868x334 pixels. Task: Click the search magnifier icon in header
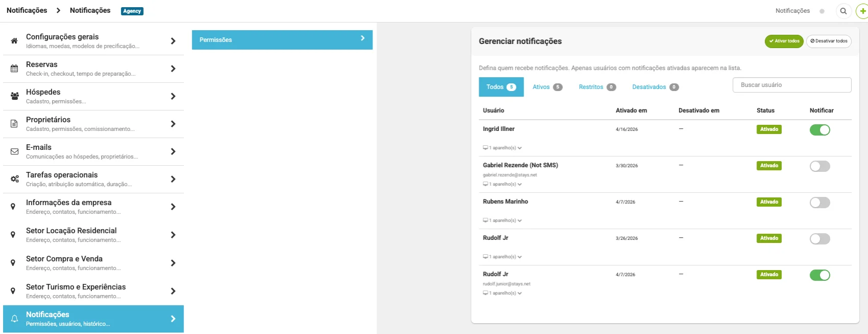tap(843, 11)
